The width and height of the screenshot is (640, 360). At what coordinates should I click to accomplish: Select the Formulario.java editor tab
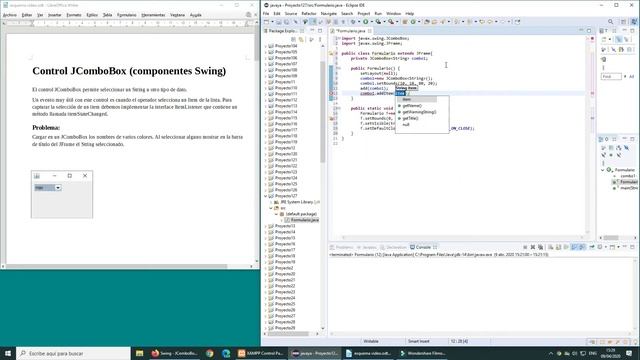click(x=351, y=31)
